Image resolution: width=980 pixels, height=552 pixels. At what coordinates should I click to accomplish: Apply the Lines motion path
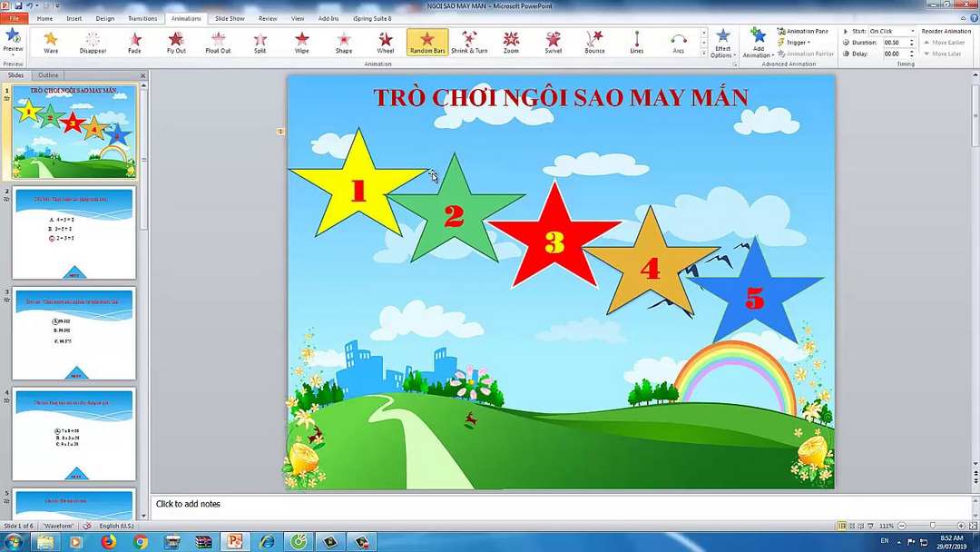click(x=637, y=43)
